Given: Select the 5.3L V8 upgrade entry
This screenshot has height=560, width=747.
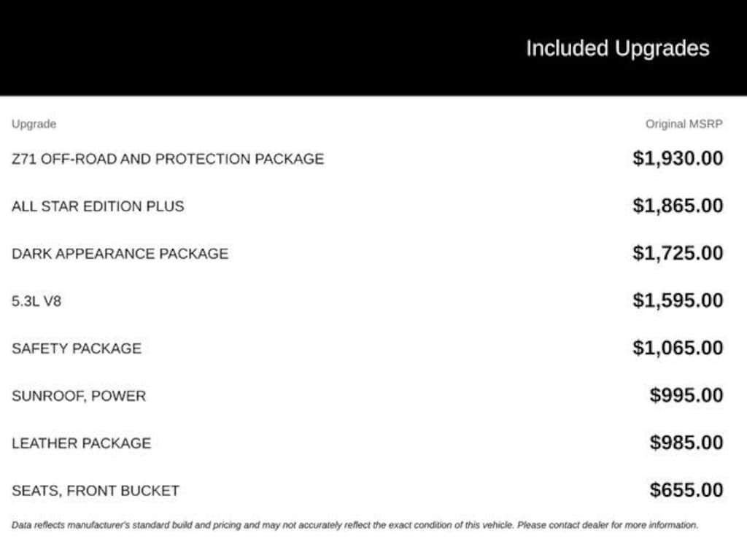Looking at the screenshot, I should click(x=36, y=301).
